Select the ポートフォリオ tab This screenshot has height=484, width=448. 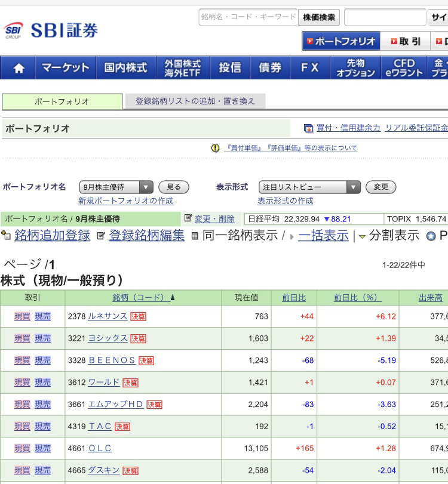click(x=62, y=101)
